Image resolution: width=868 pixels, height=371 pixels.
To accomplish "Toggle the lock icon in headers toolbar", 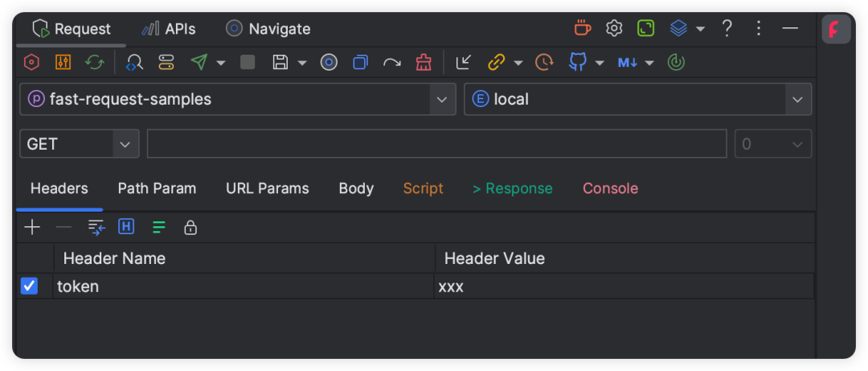I will [190, 228].
